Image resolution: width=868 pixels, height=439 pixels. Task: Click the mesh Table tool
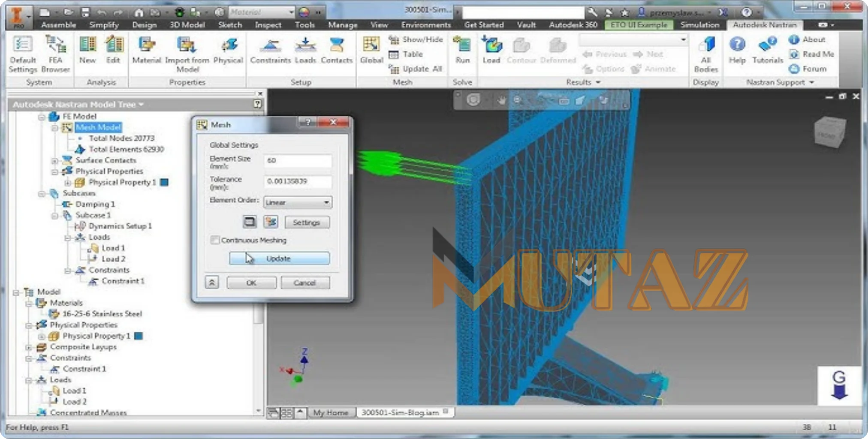click(x=406, y=54)
